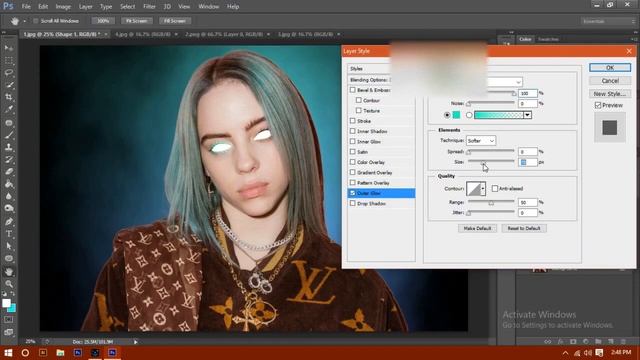
Task: Switch to the 2.png document tab
Action: click(224, 34)
